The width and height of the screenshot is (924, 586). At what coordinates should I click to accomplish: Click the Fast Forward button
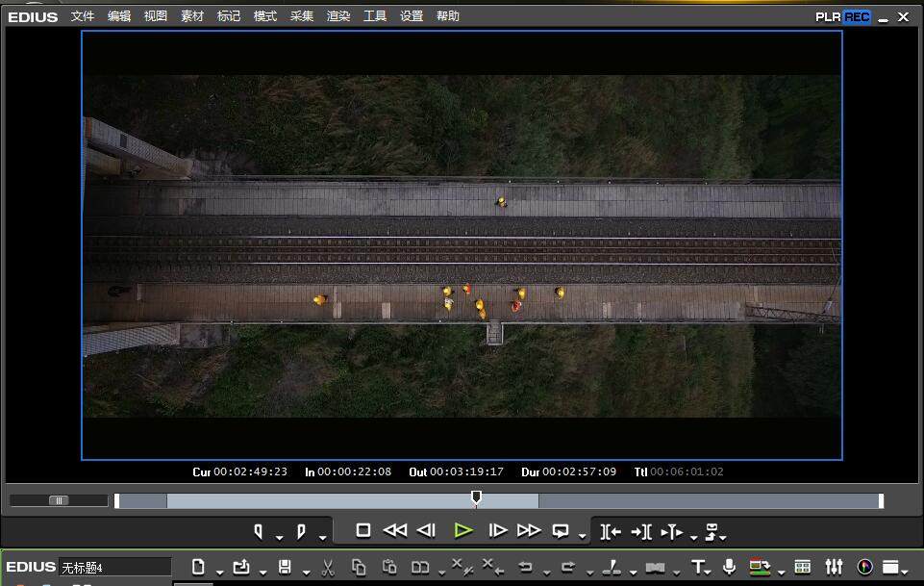[x=529, y=530]
